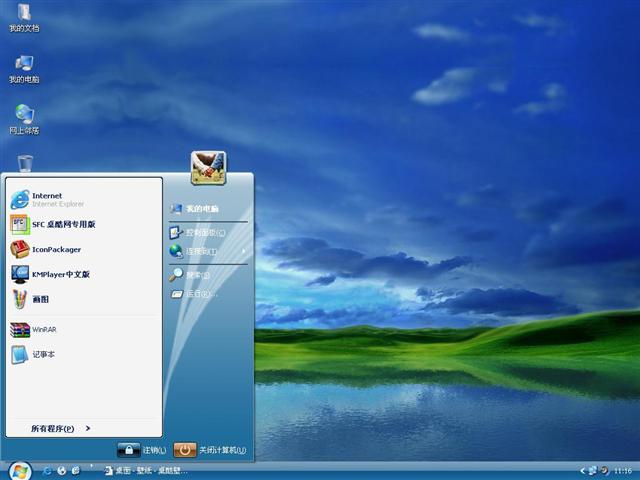Click 关闭计算机 shut down button

pos(210,450)
